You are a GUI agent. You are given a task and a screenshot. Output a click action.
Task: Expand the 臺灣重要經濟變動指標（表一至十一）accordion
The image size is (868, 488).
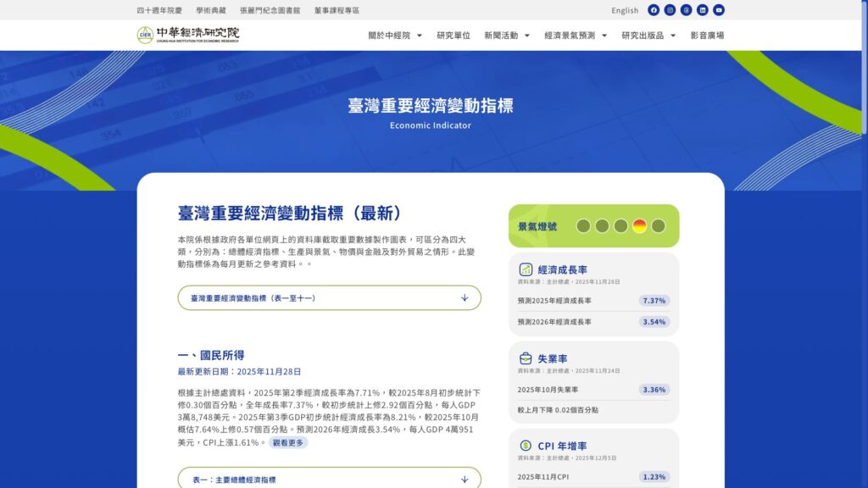coord(329,298)
